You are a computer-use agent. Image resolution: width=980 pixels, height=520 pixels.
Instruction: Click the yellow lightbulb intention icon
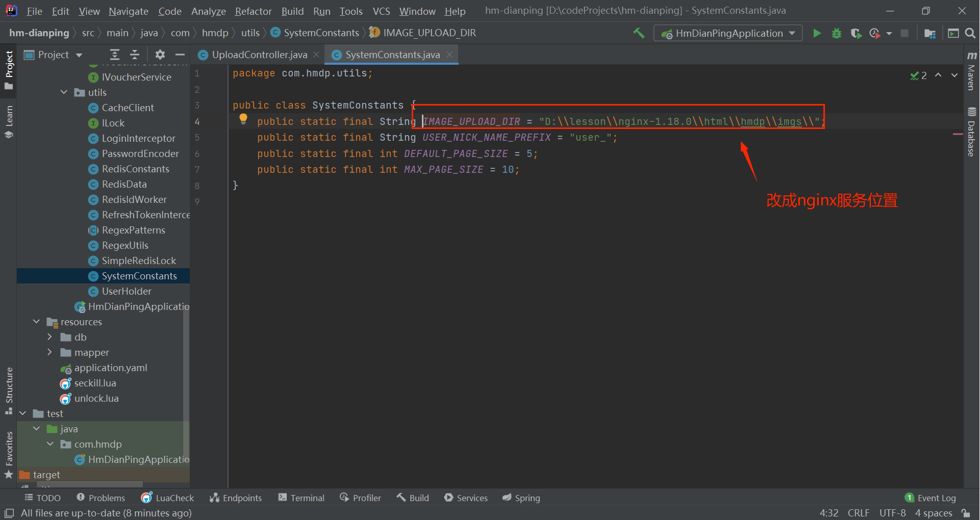[x=243, y=119]
